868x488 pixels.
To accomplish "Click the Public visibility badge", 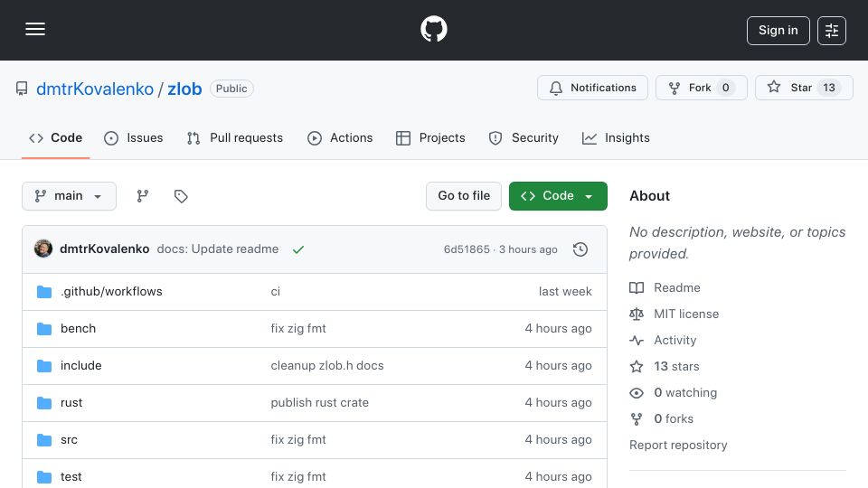I will click(231, 89).
